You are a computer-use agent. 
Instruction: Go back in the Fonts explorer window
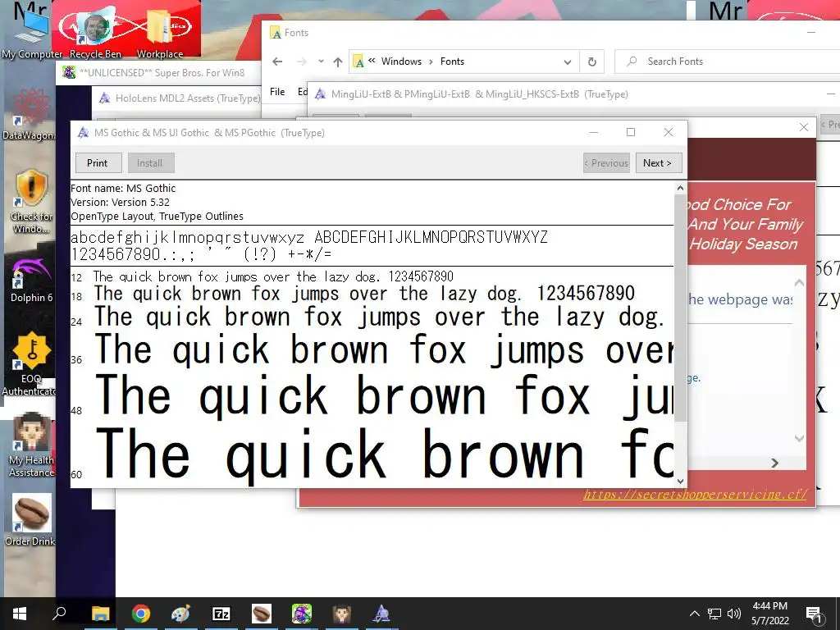click(277, 62)
